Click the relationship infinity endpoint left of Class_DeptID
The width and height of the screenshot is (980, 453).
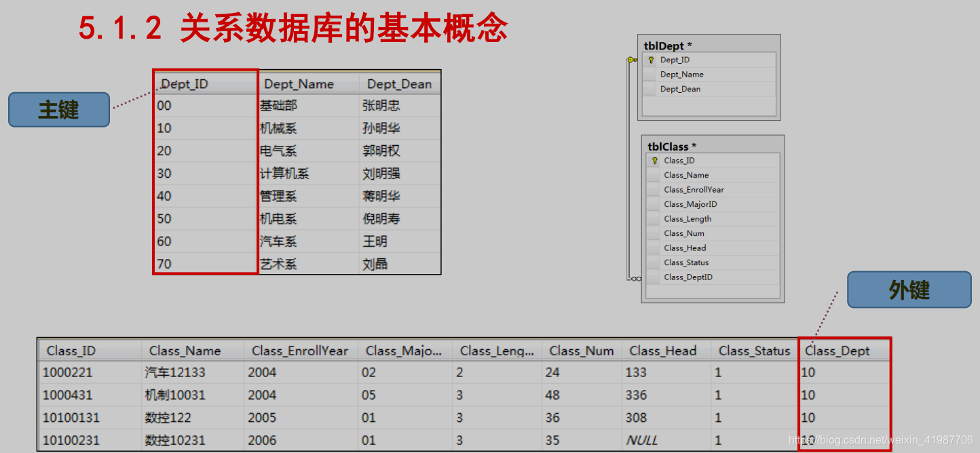click(x=635, y=277)
